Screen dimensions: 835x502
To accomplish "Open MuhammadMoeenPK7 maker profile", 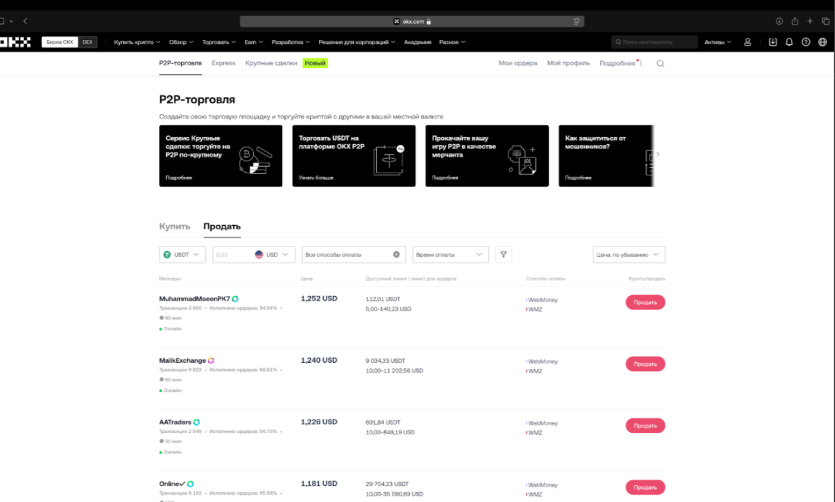I will coord(194,299).
